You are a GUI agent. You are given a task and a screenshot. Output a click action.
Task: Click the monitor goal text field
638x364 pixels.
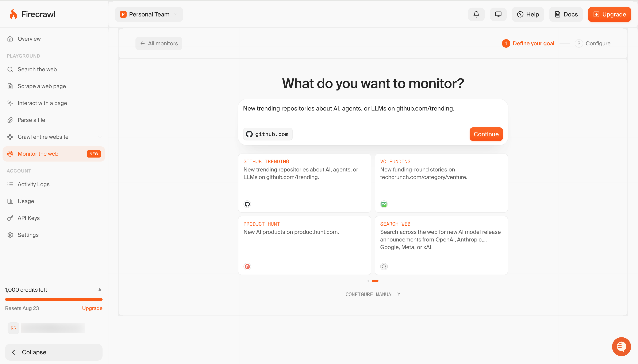click(x=373, y=111)
